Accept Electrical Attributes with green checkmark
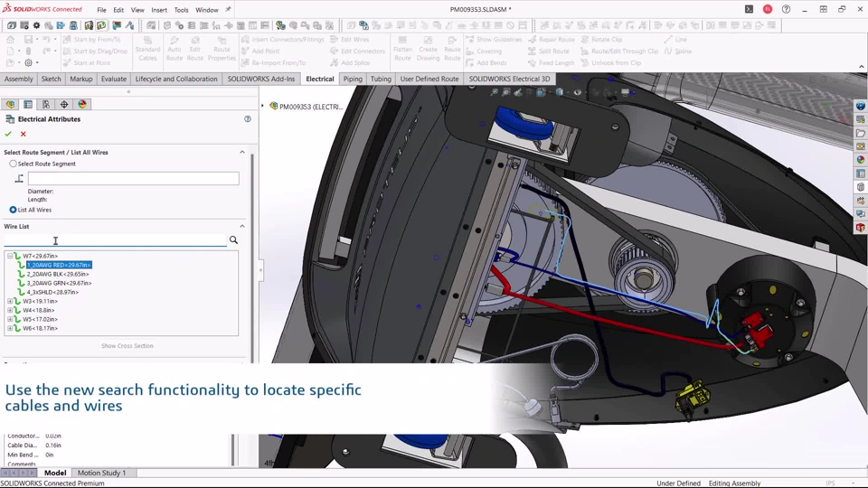 pyautogui.click(x=8, y=134)
